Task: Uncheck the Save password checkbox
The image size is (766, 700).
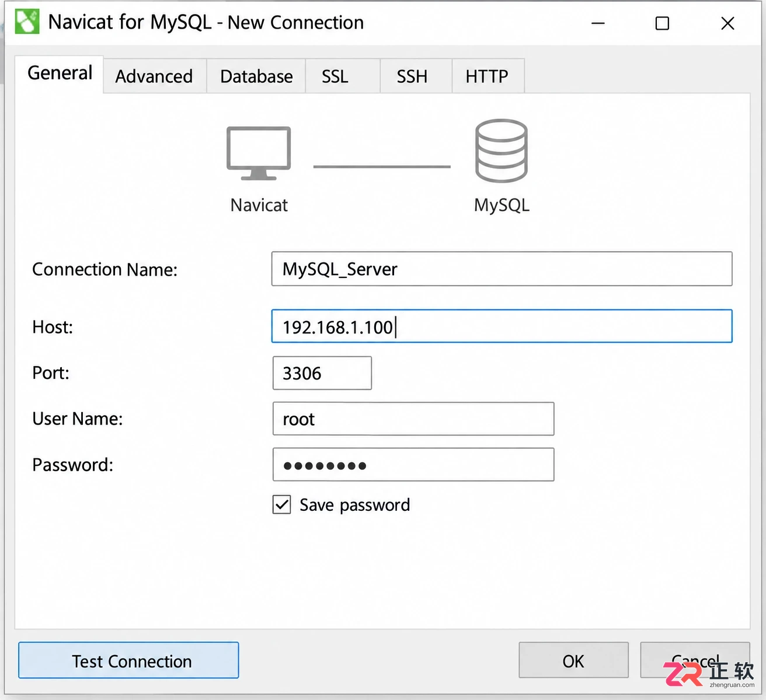Action: click(282, 504)
